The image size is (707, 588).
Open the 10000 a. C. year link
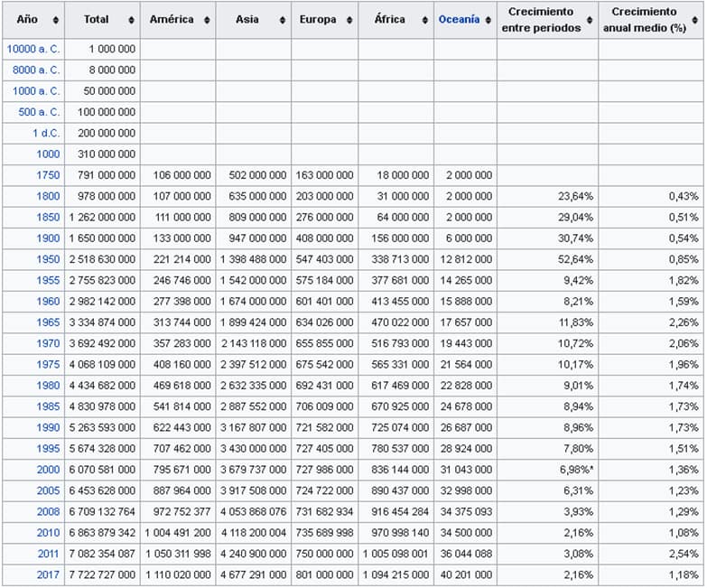click(x=33, y=49)
